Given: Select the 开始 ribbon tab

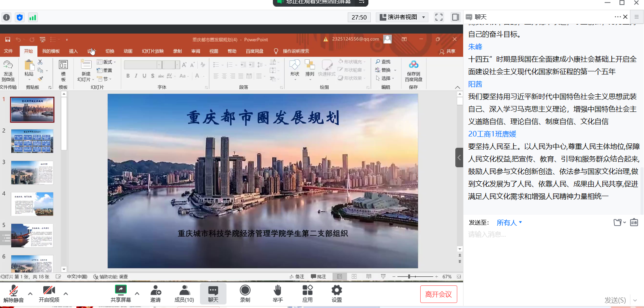Looking at the screenshot, I should pos(28,51).
